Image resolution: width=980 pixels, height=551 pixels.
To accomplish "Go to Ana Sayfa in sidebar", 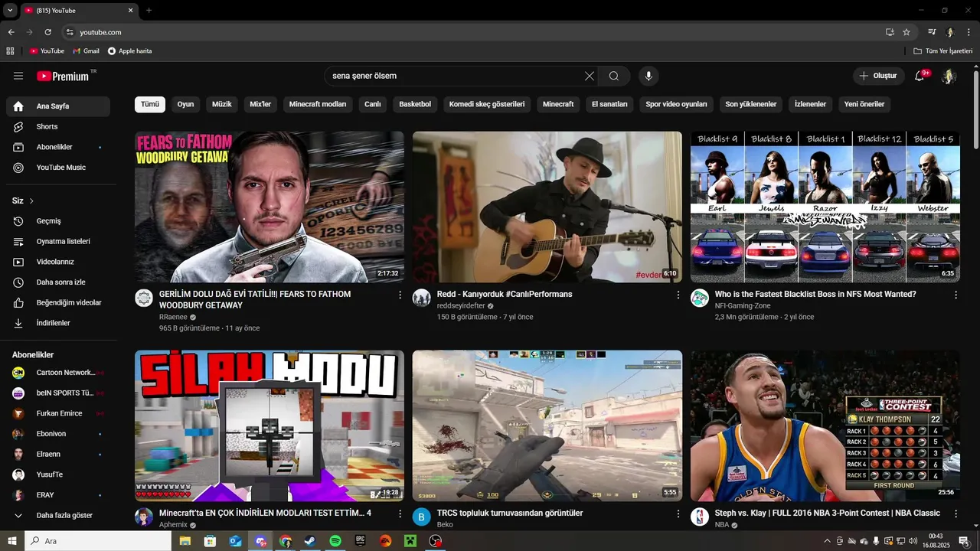I will pyautogui.click(x=58, y=106).
